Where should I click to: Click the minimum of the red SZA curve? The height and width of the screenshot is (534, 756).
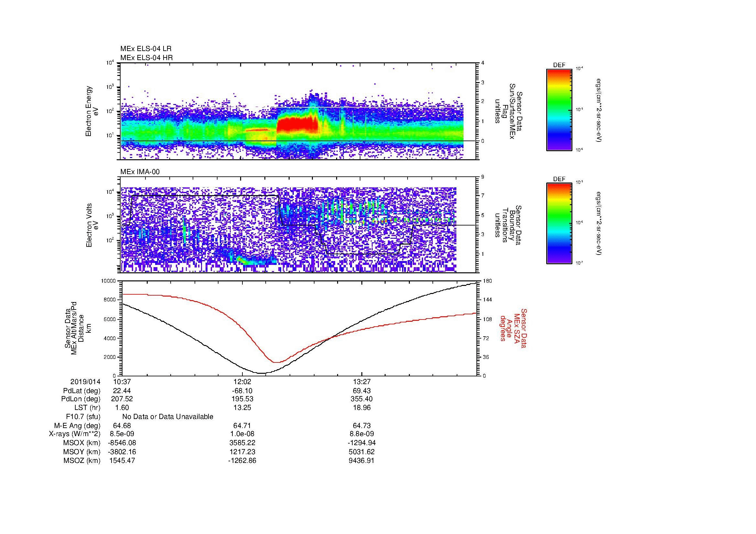[x=277, y=362]
